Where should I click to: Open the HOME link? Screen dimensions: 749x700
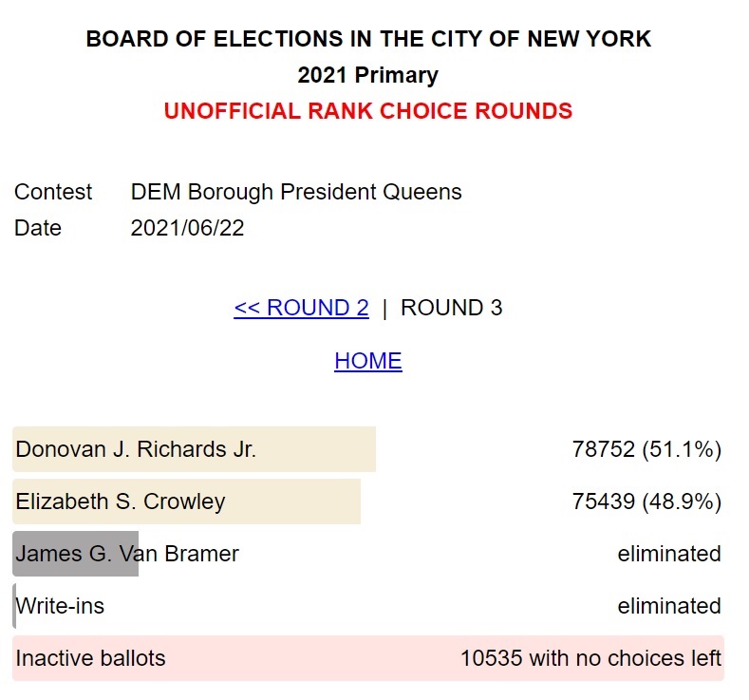[x=368, y=362]
